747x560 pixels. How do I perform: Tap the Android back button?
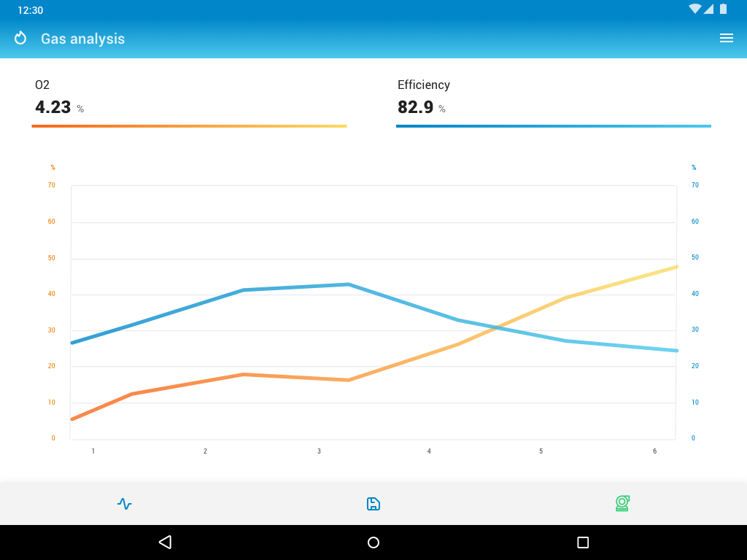[165, 542]
